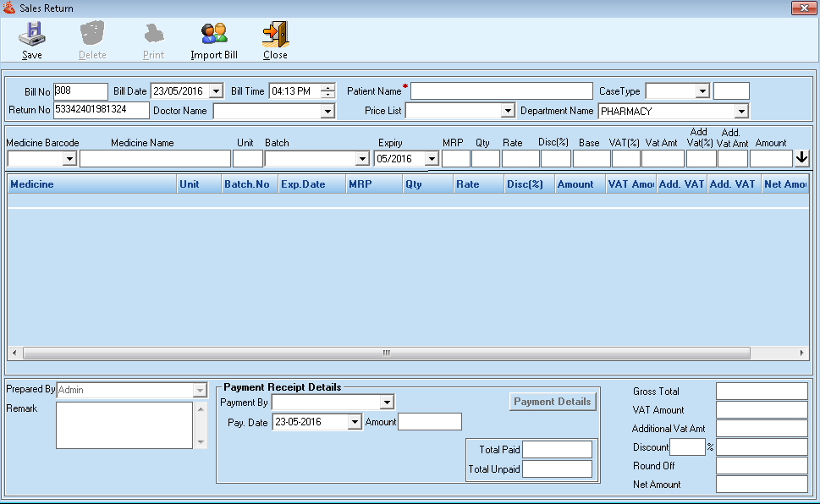Click the Discount percent input field
This screenshot has height=504, width=820.
tap(686, 447)
